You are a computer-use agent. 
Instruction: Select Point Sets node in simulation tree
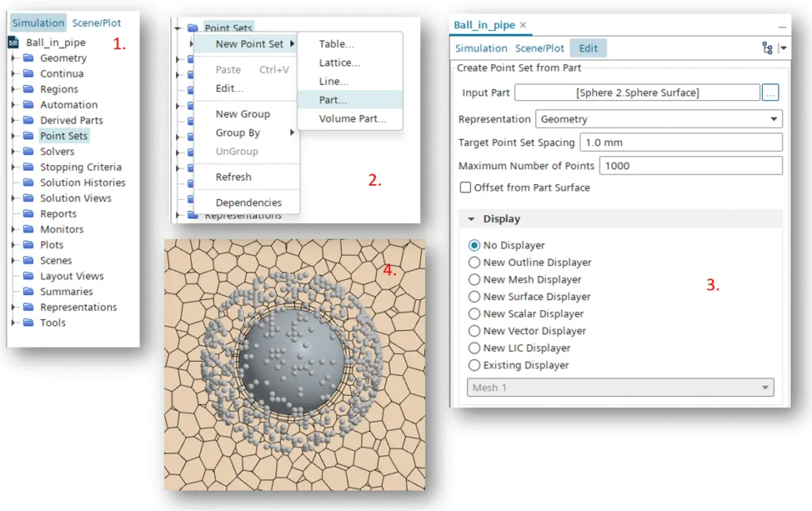click(63, 136)
